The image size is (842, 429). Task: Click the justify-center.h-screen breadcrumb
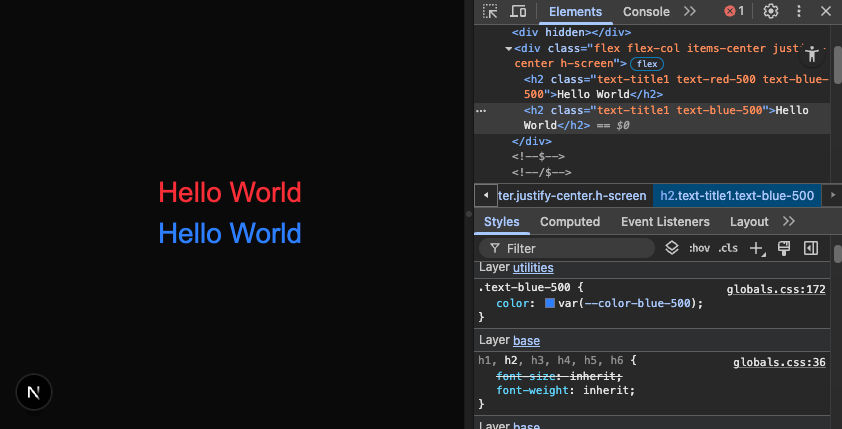572,195
